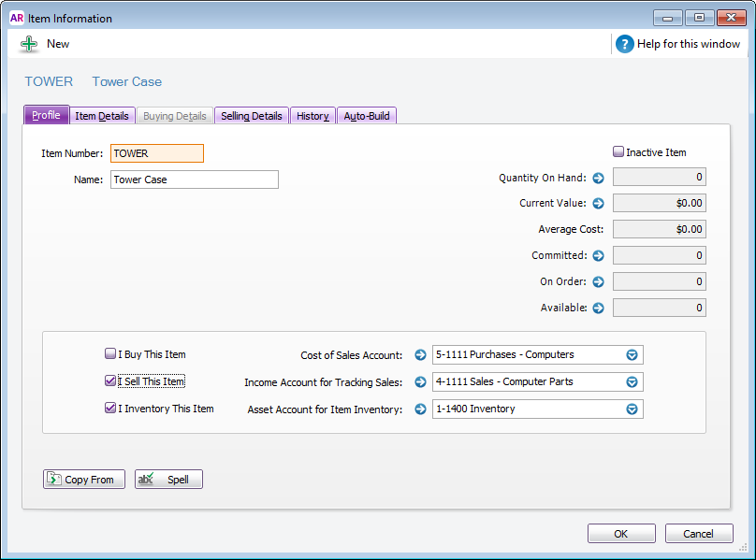Open the Income Account for Tracking Sales dropdown
Image resolution: width=756 pixels, height=560 pixels.
(632, 381)
